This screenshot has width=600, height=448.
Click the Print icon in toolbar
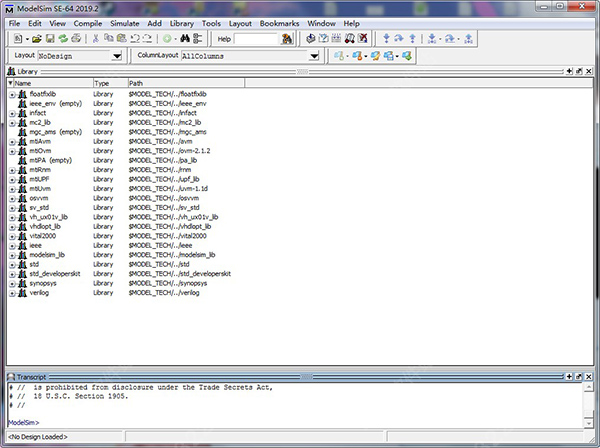(75, 38)
